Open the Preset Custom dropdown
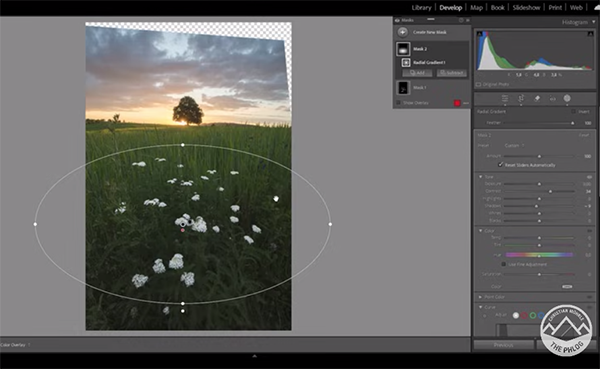This screenshot has height=369, width=600. click(x=514, y=145)
